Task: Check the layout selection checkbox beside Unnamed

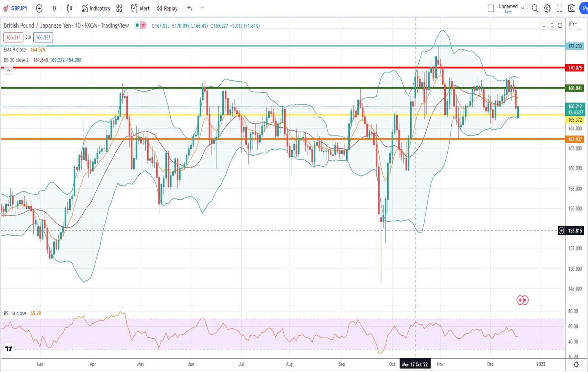Action: (x=491, y=8)
